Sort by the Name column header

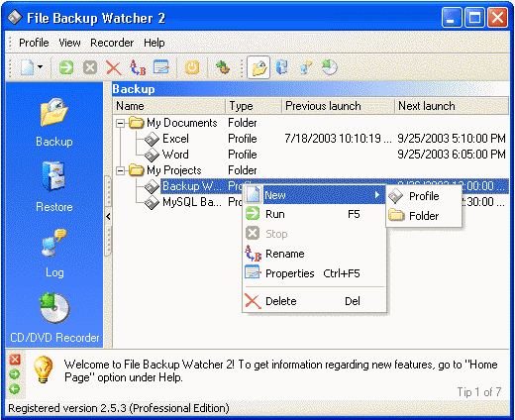(x=169, y=106)
